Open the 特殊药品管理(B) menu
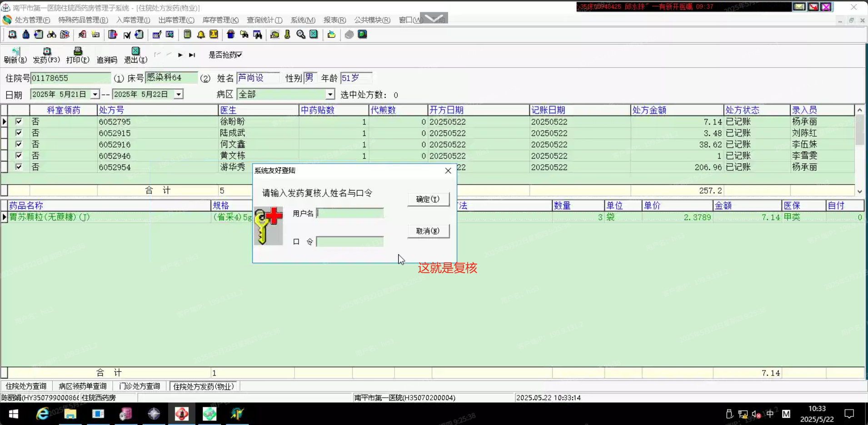 [x=83, y=20]
